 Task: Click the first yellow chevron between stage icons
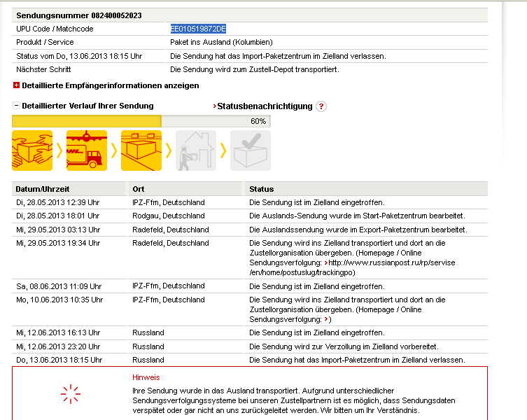59,150
